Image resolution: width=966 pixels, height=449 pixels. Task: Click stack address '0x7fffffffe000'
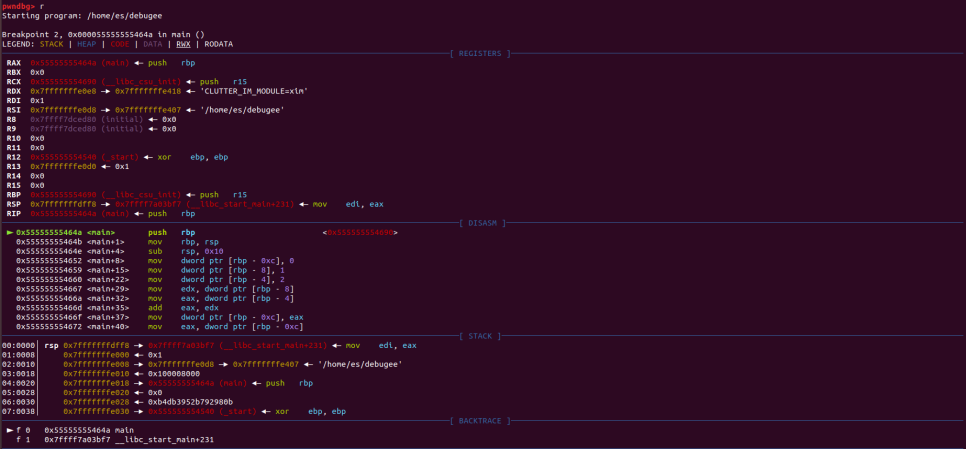click(96, 355)
